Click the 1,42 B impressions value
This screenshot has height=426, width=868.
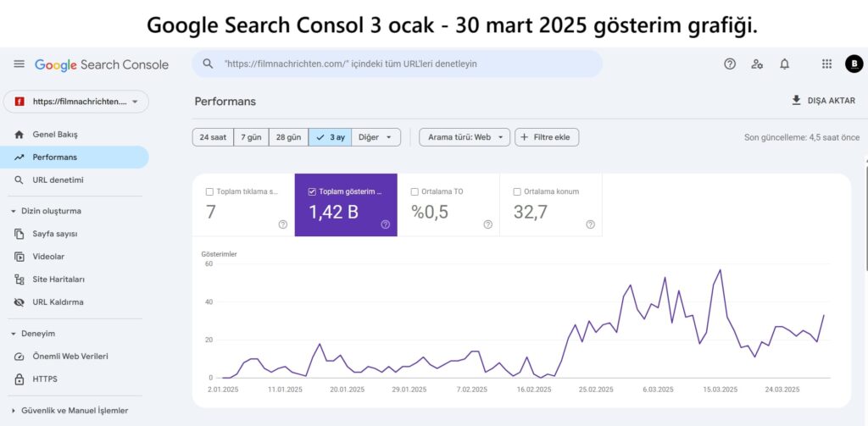[333, 212]
